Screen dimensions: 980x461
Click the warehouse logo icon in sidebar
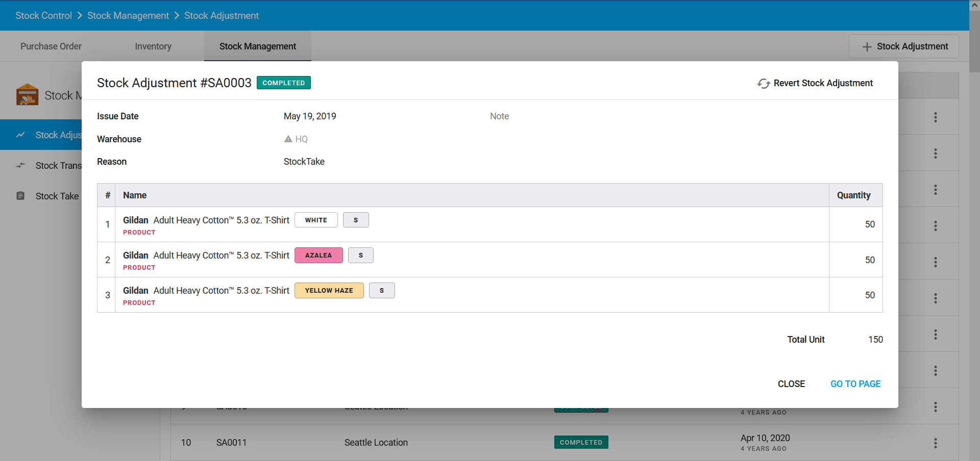(x=27, y=95)
